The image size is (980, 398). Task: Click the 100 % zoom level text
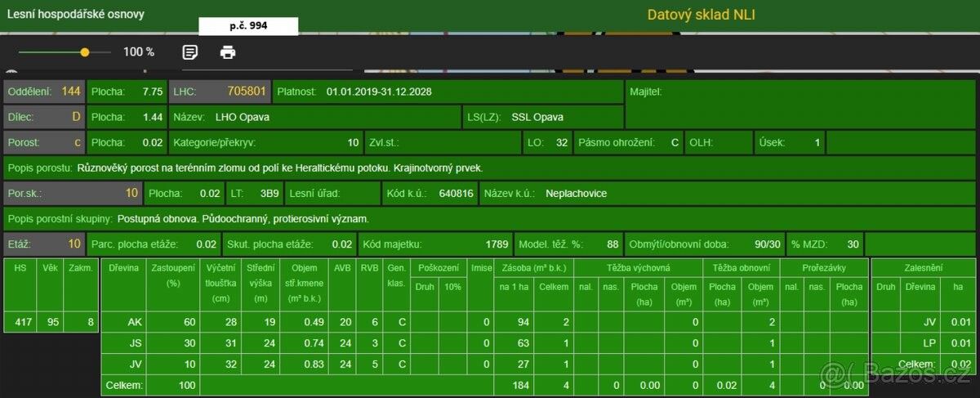point(139,52)
